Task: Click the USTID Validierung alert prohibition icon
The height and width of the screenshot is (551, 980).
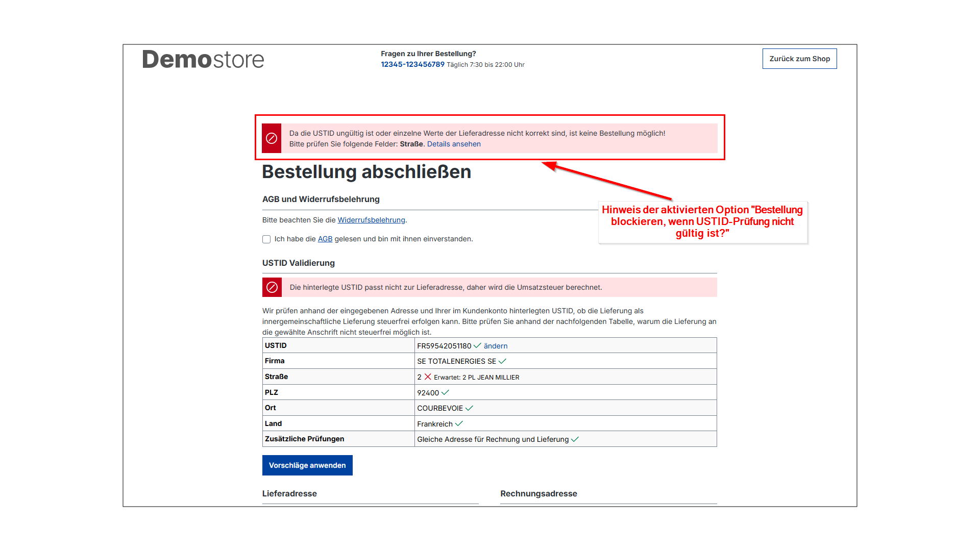Action: pyautogui.click(x=272, y=287)
